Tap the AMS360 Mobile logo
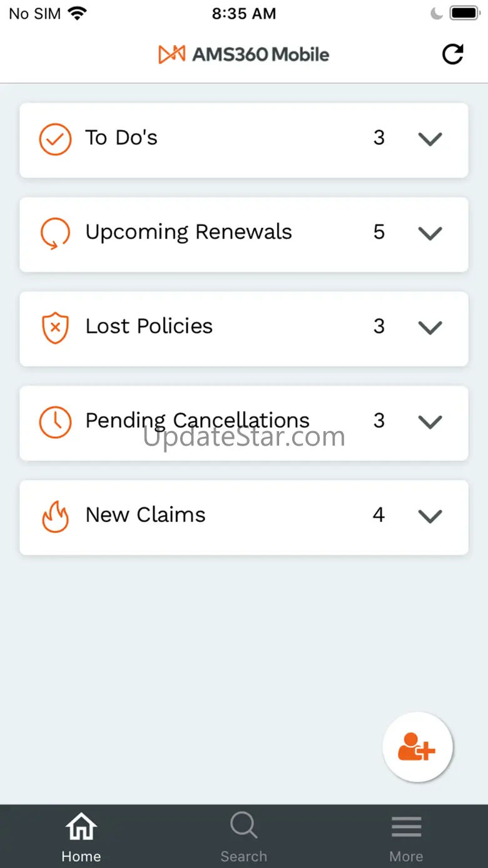Image resolution: width=488 pixels, height=868 pixels. click(x=244, y=54)
